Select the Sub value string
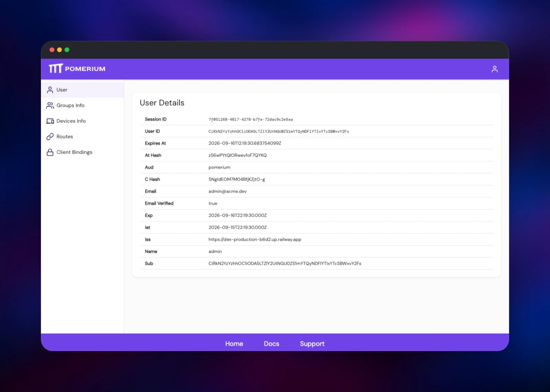Image resolution: width=550 pixels, height=392 pixels. [285, 264]
